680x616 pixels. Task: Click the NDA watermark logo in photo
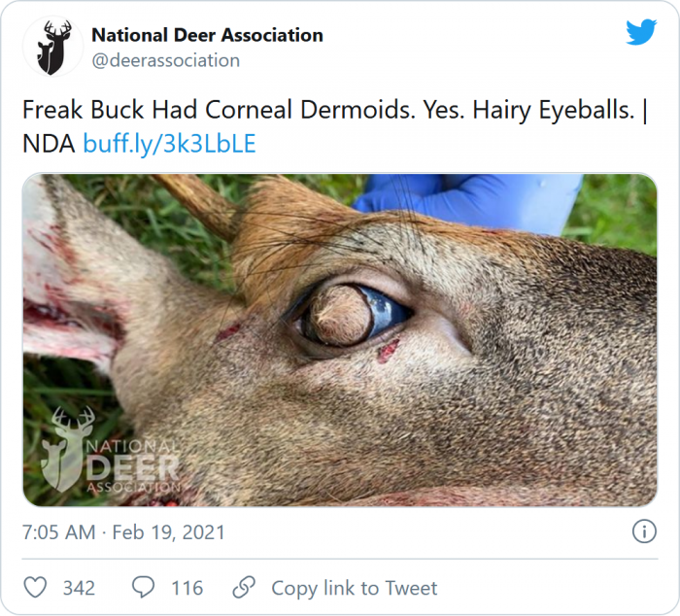[109, 452]
